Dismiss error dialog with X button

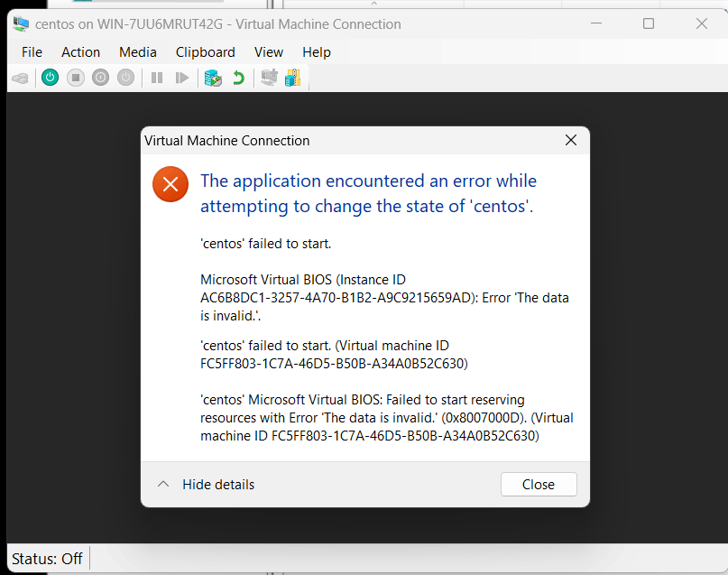coord(571,140)
